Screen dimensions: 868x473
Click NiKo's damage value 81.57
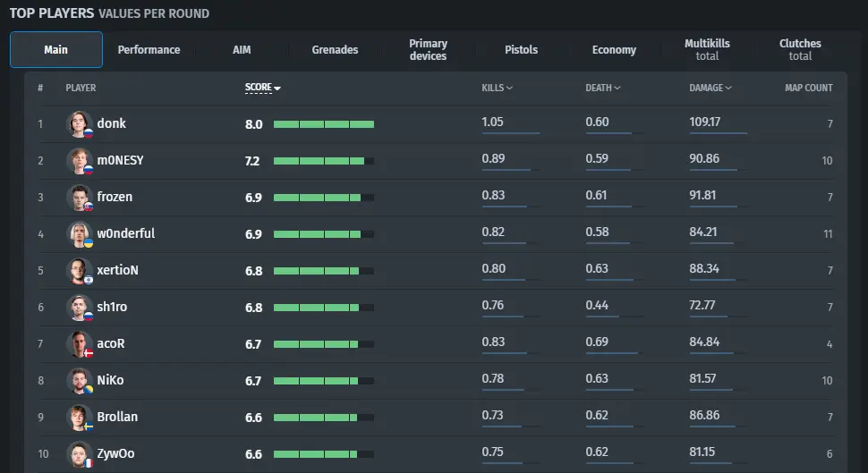point(702,378)
